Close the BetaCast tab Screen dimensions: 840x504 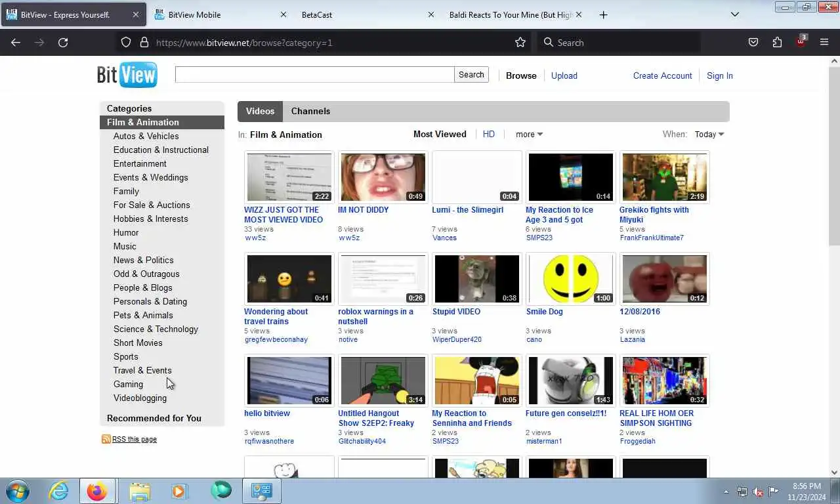coord(431,14)
